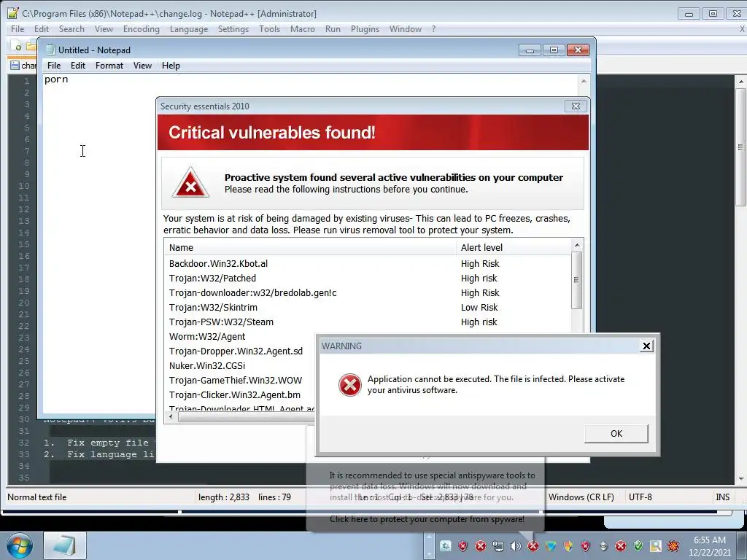The width and height of the screenshot is (747, 560).
Task: Open the Tools menu in Notepad++
Action: 269,29
